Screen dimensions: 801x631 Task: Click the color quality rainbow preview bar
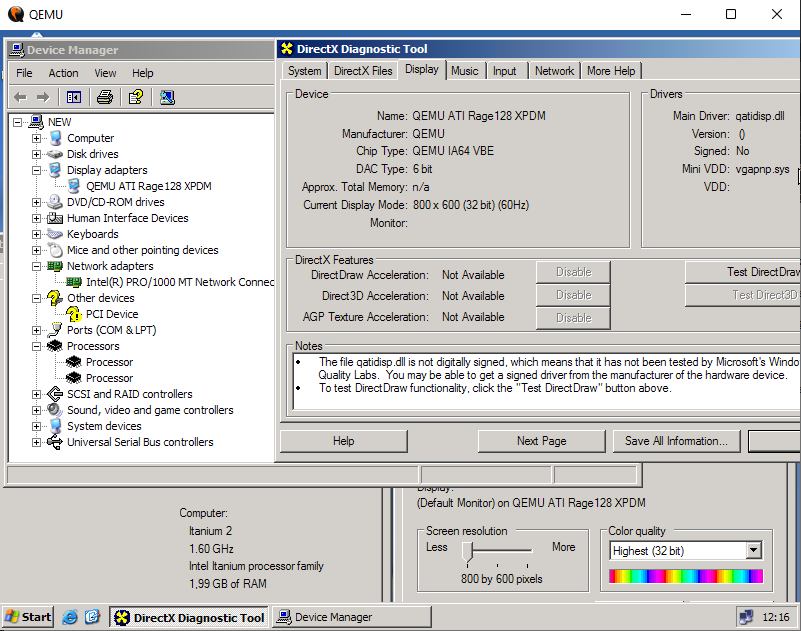(686, 576)
